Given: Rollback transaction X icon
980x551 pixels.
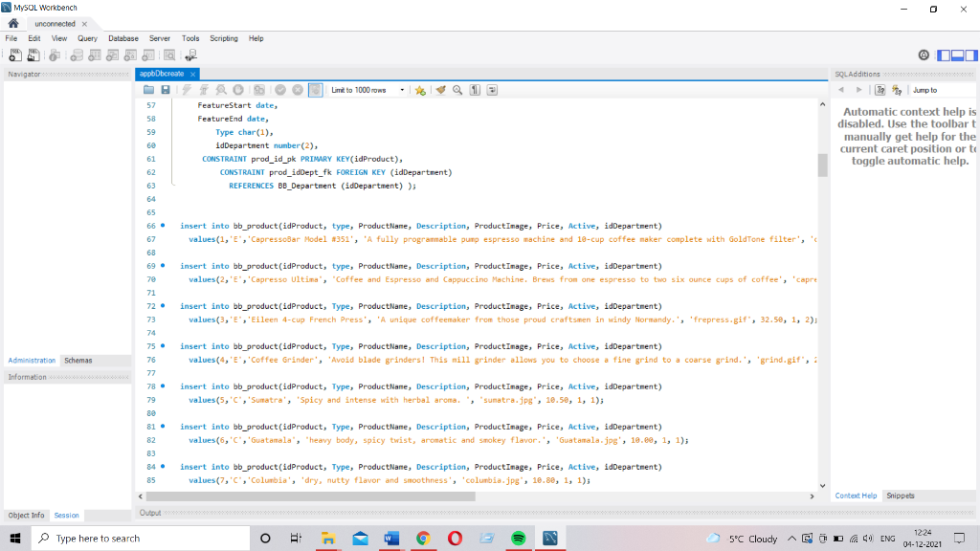Looking at the screenshot, I should click(x=298, y=90).
